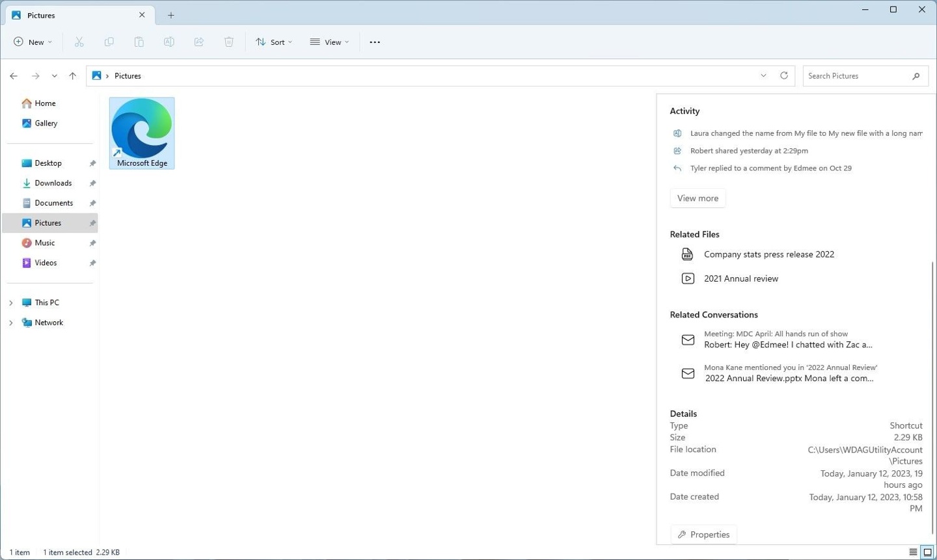Screen dimensions: 937x560
Task: Expand This PC in the navigation pane
Action: click(x=10, y=302)
